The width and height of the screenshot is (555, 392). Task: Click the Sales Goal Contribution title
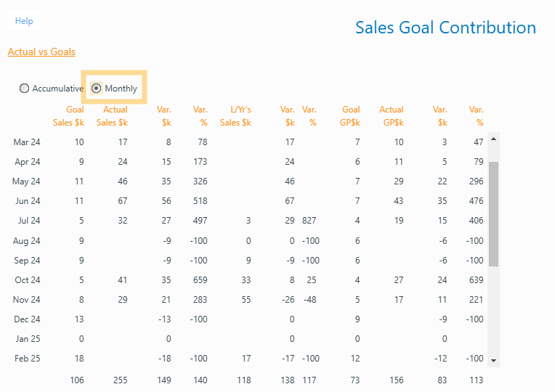tap(445, 28)
